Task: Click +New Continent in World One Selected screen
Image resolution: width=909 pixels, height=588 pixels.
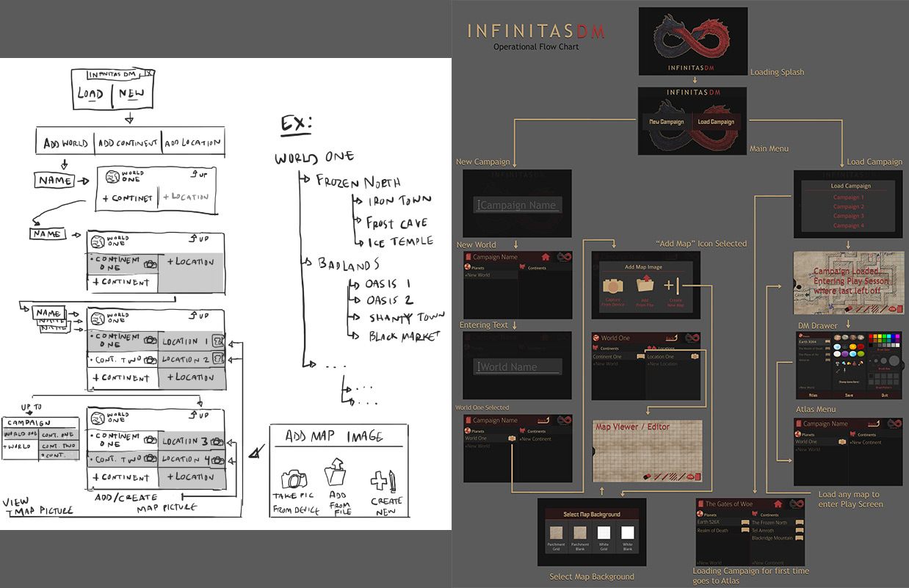Action: tap(536, 439)
